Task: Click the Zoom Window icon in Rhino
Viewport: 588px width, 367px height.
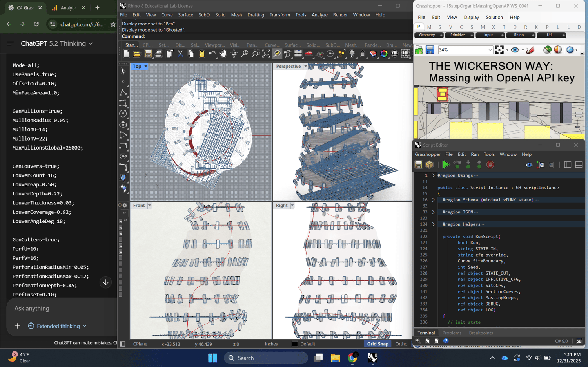Action: coord(255,54)
